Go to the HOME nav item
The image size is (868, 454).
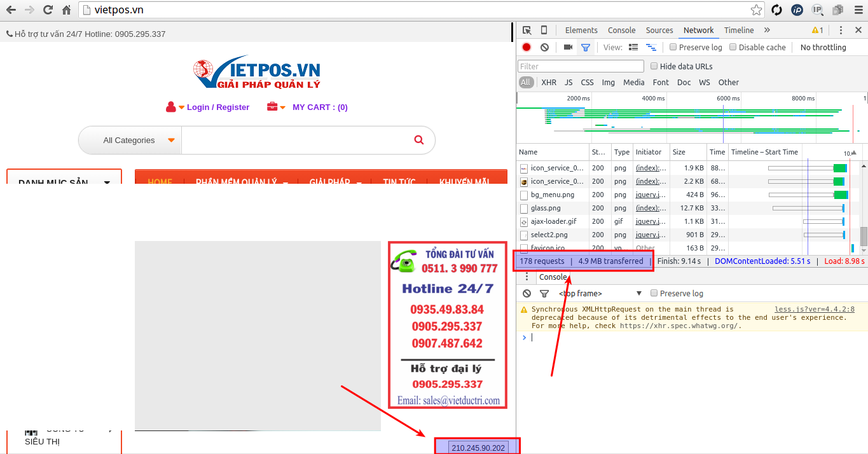[160, 182]
